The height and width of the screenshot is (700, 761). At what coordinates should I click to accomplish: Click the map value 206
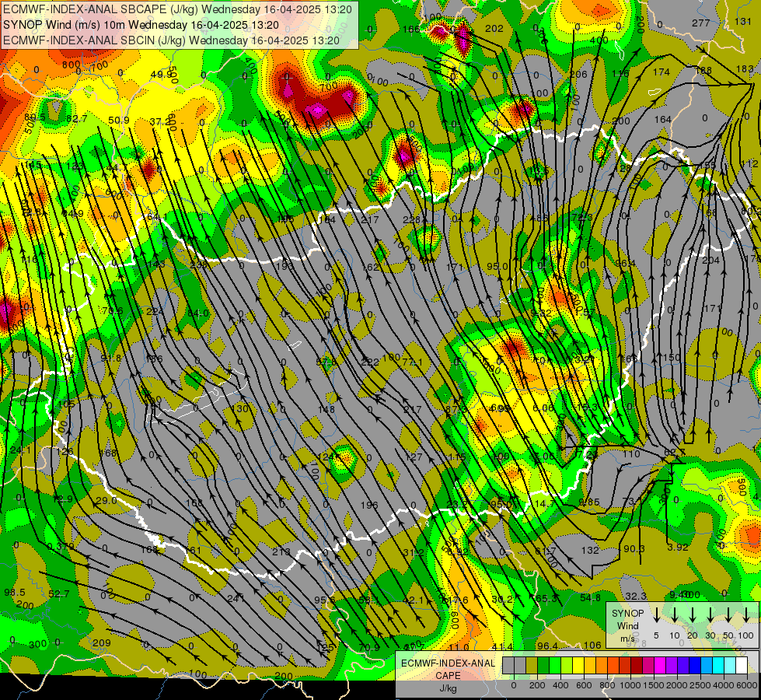click(x=578, y=75)
